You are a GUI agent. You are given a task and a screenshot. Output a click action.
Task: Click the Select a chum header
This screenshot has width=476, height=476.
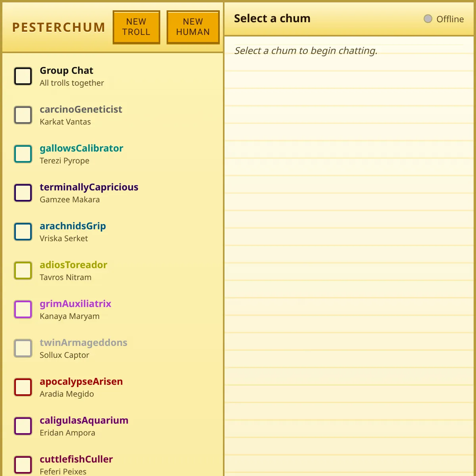coord(272,19)
